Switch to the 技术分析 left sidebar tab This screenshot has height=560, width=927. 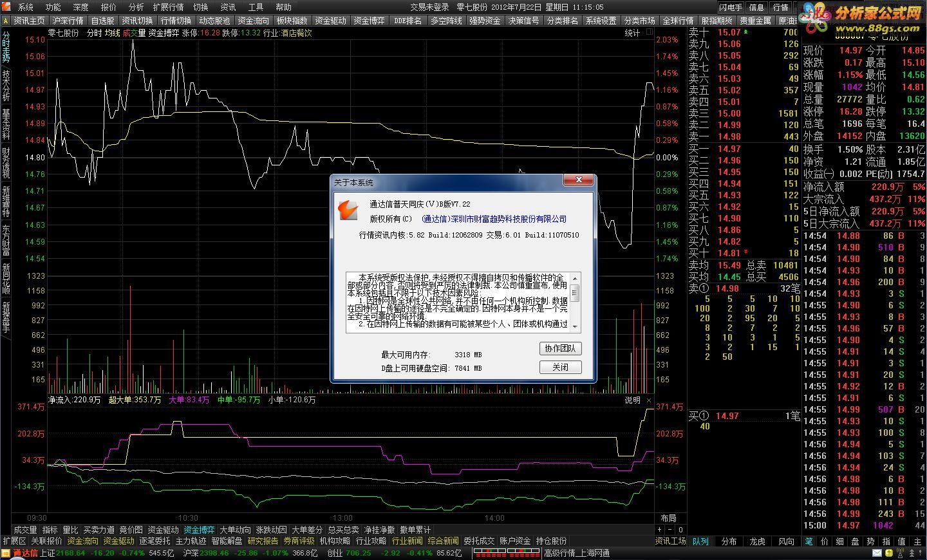[x=6, y=86]
